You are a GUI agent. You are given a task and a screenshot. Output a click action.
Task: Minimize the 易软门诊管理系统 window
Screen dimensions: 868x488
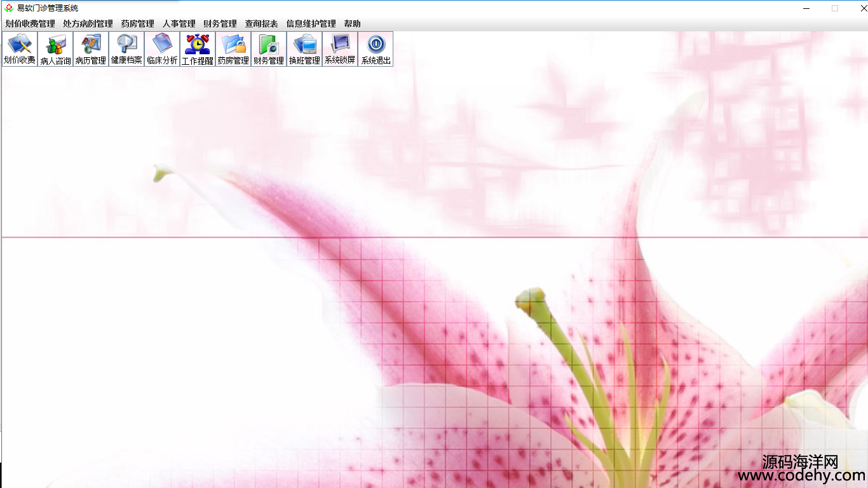click(806, 8)
